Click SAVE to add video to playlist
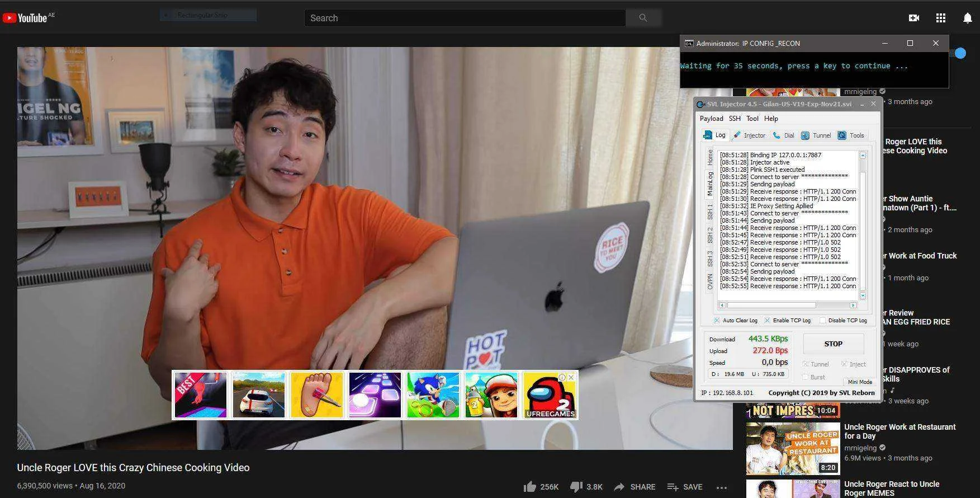 coord(685,487)
